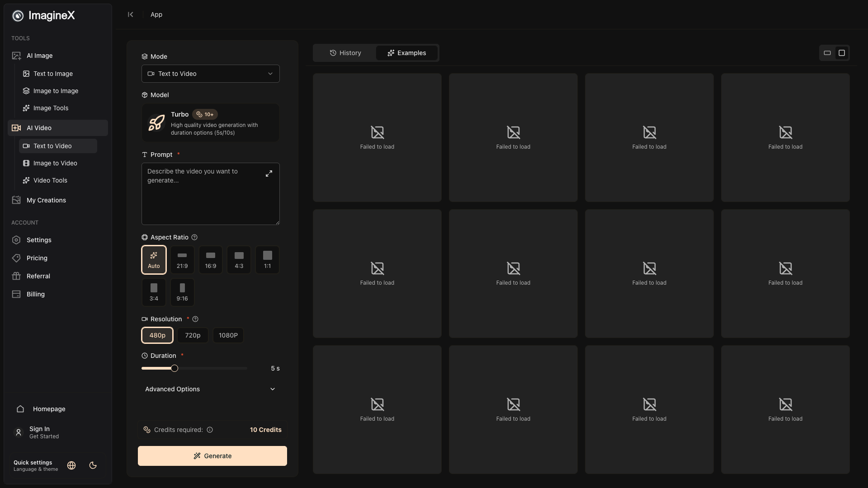Select the Turbo model card
868x488 pixels.
[x=211, y=123]
